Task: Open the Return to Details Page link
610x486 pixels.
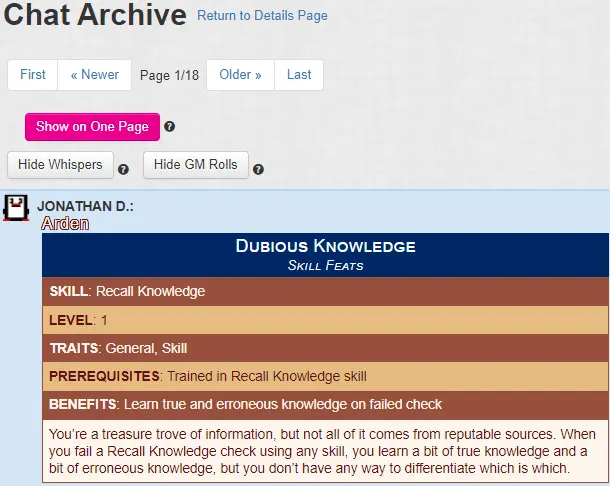Action: pos(262,16)
